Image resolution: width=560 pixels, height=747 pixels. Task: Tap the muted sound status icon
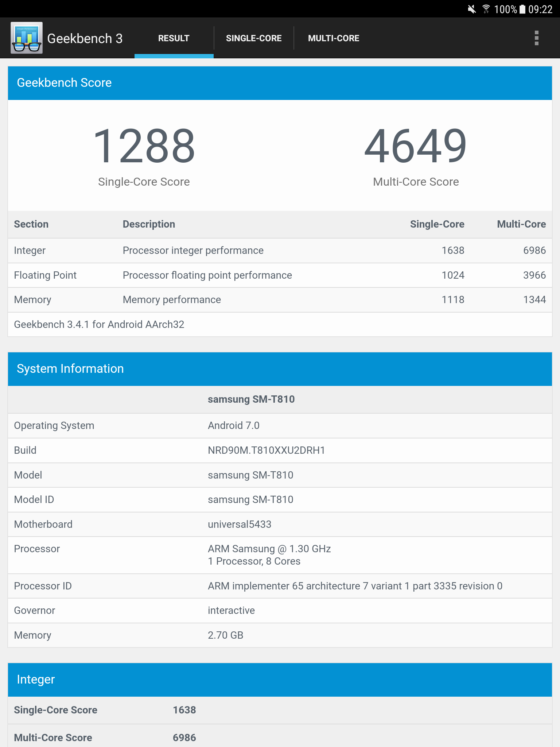point(472,9)
